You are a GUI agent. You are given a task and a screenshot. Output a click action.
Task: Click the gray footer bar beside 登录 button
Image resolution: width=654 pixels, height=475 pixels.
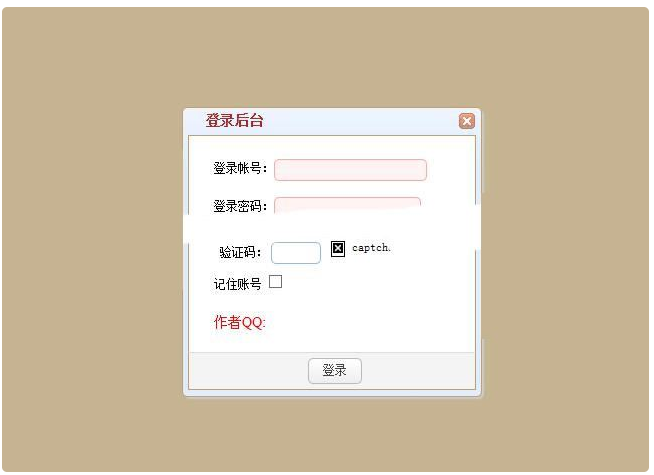[417, 371]
